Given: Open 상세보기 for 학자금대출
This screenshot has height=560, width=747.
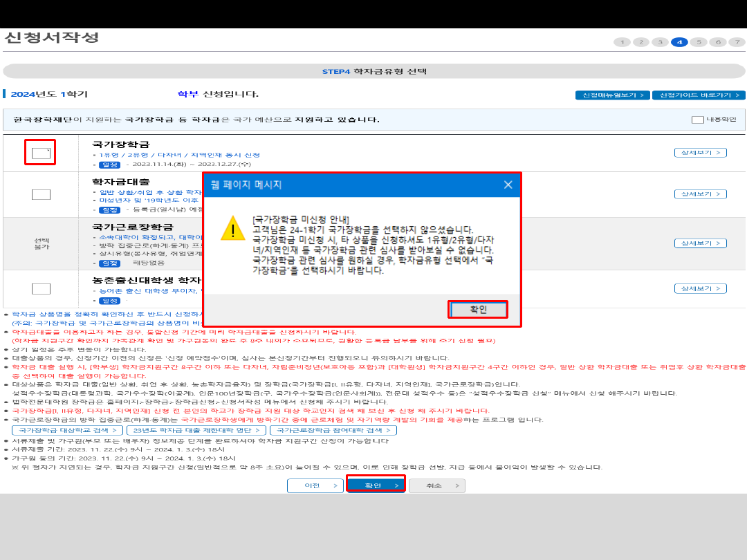Looking at the screenshot, I should pyautogui.click(x=700, y=194).
